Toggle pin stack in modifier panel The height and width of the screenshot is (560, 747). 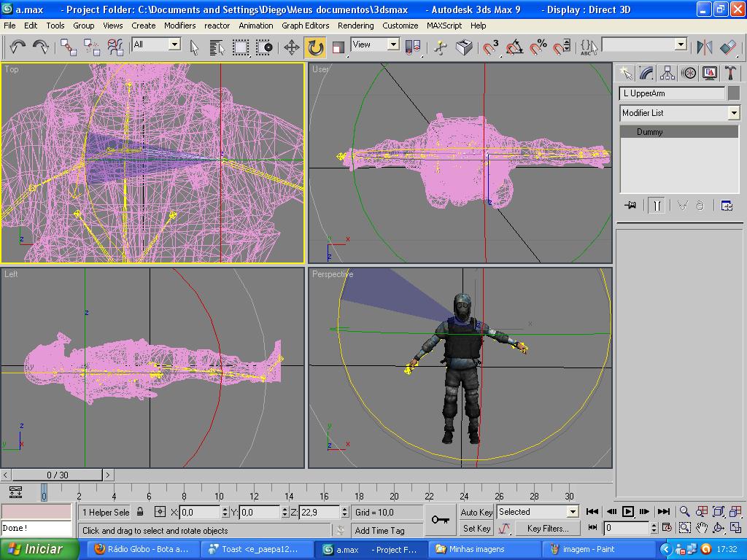630,206
